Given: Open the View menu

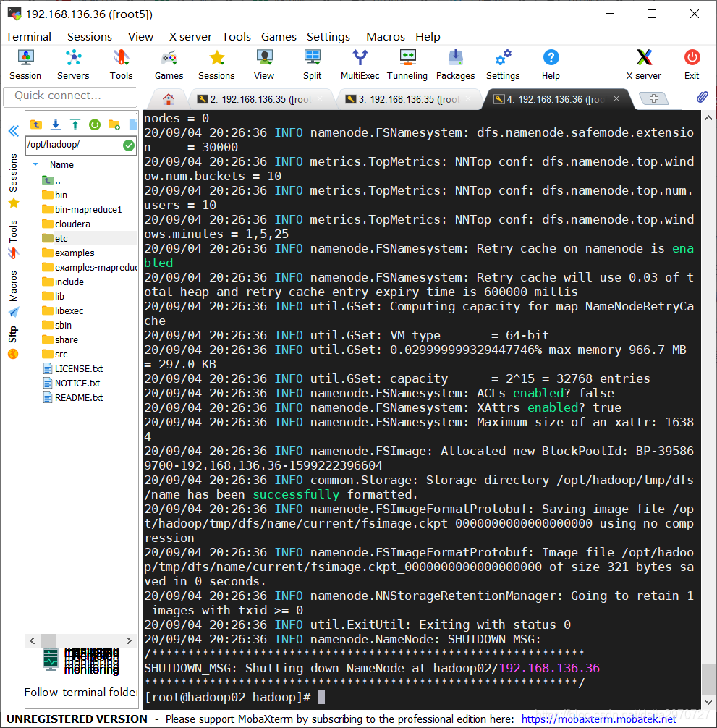Looking at the screenshot, I should (140, 37).
